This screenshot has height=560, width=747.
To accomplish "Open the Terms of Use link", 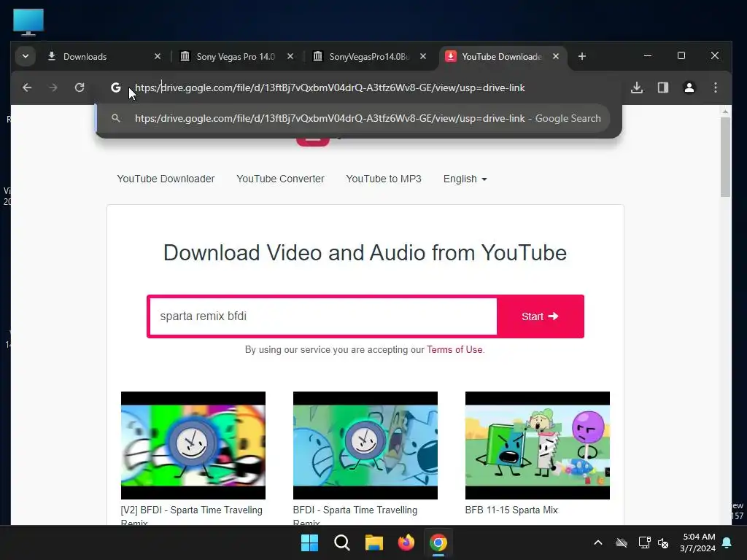I will (454, 349).
